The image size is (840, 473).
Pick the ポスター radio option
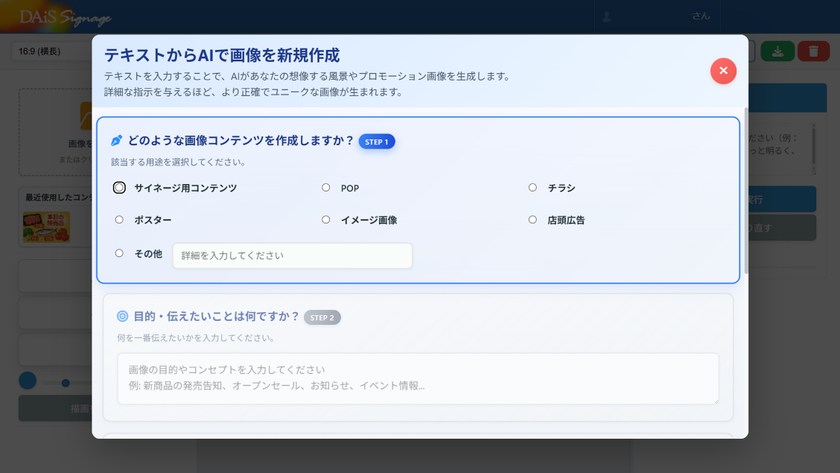pyautogui.click(x=120, y=219)
